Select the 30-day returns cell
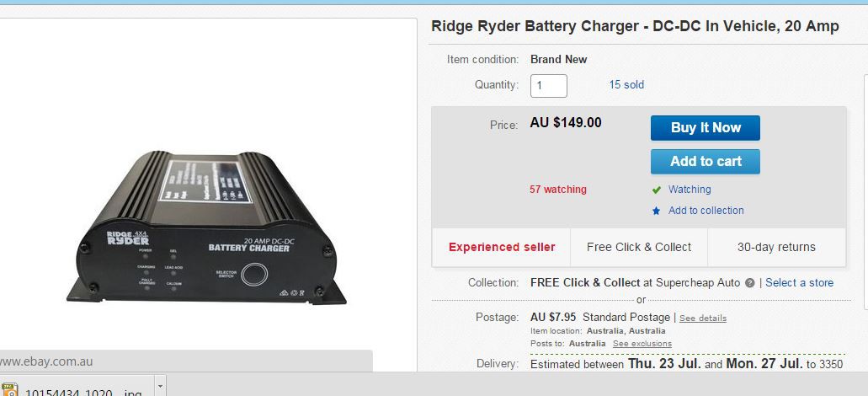868x396 pixels. (x=776, y=248)
